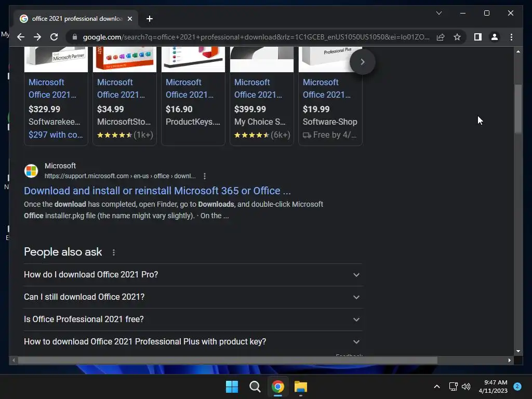The width and height of the screenshot is (532, 399).
Task: Open a new tab with the plus button
Action: 149,19
